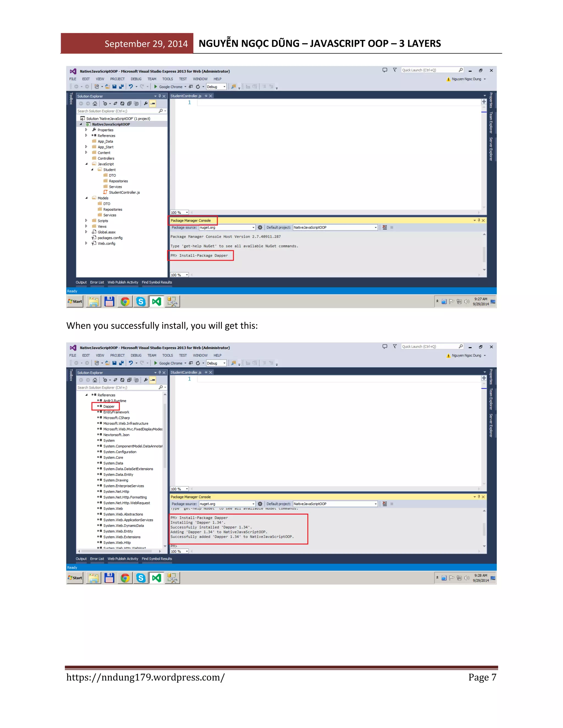Toggle Show All Files in upper Solution Explorer

click(x=136, y=104)
